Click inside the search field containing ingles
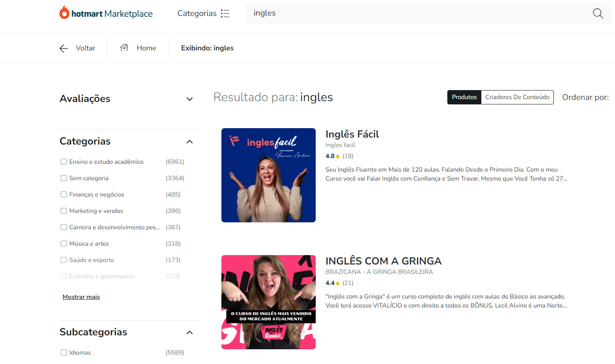This screenshot has width=615, height=364. pos(418,14)
